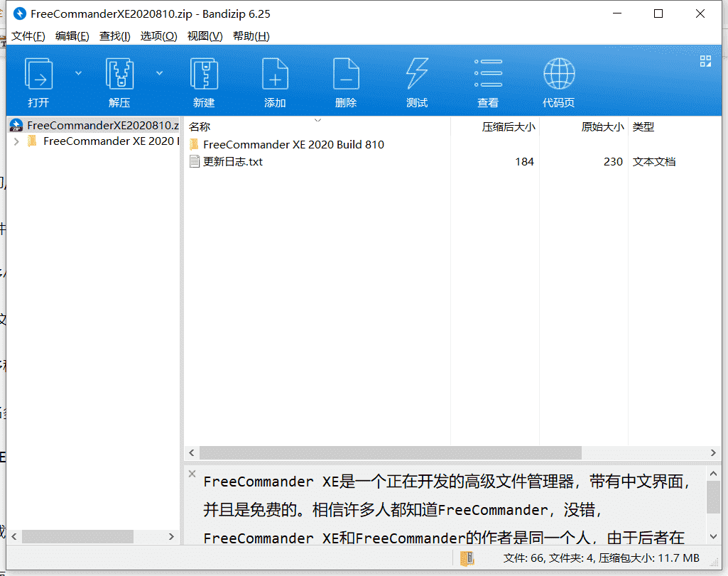Open the 帮助(H) menu
The height and width of the screenshot is (576, 728).
click(251, 36)
